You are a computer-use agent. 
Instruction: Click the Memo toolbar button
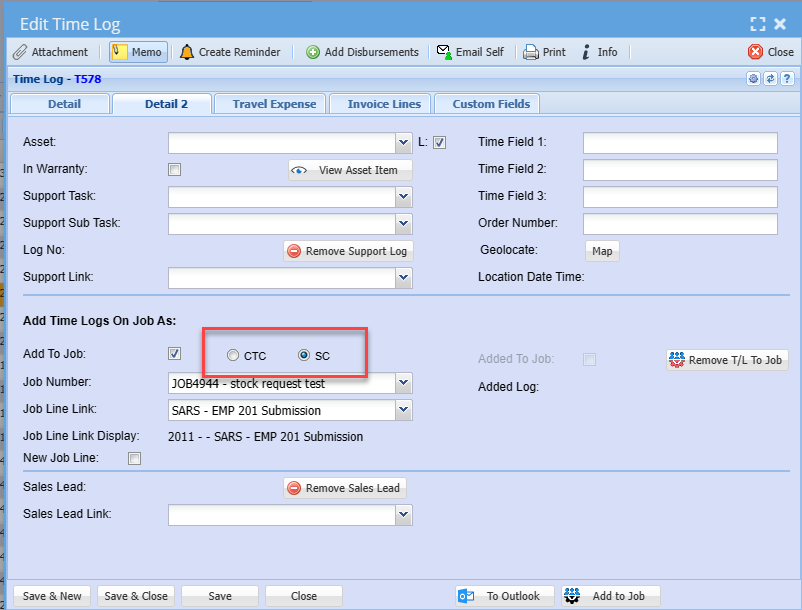click(138, 52)
